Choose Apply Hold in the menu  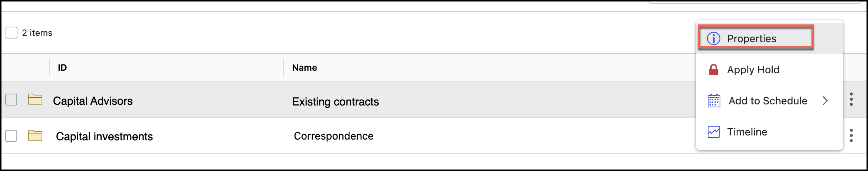pyautogui.click(x=753, y=70)
